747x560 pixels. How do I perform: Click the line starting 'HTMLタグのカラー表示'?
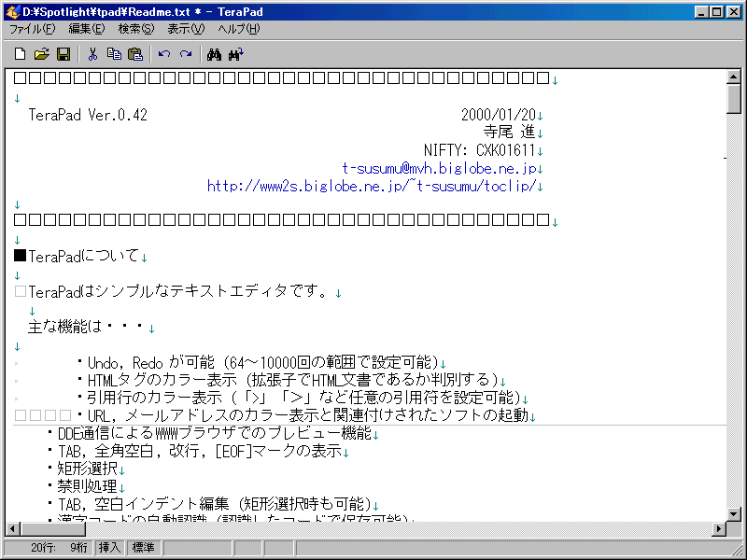pyautogui.click(x=288, y=380)
